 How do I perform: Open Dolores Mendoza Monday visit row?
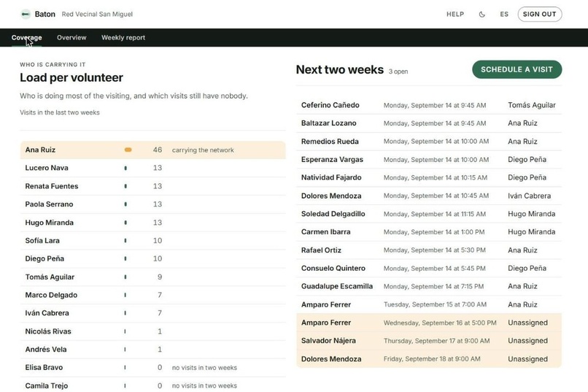point(429,196)
